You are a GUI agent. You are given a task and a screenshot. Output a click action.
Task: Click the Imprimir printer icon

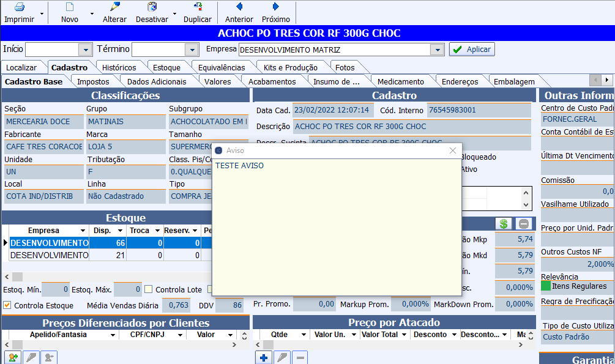(19, 8)
